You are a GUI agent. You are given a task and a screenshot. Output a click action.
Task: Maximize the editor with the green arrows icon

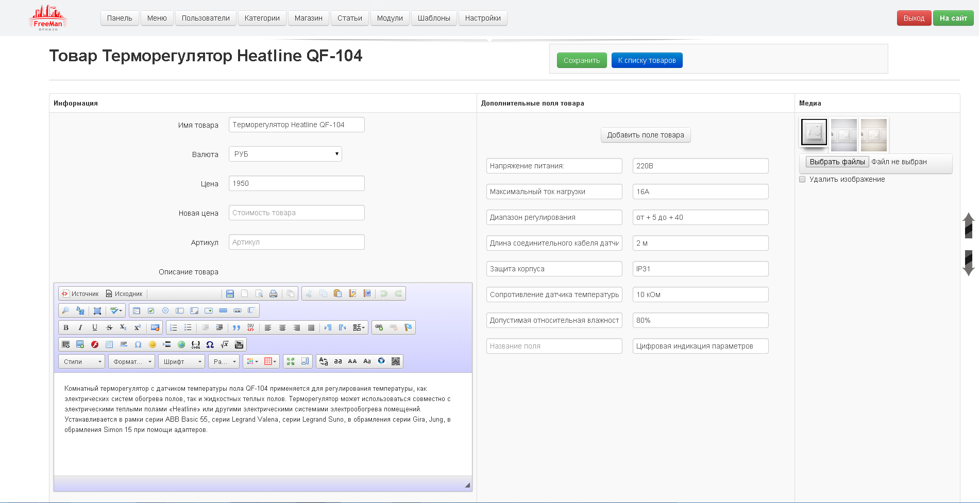[291, 361]
